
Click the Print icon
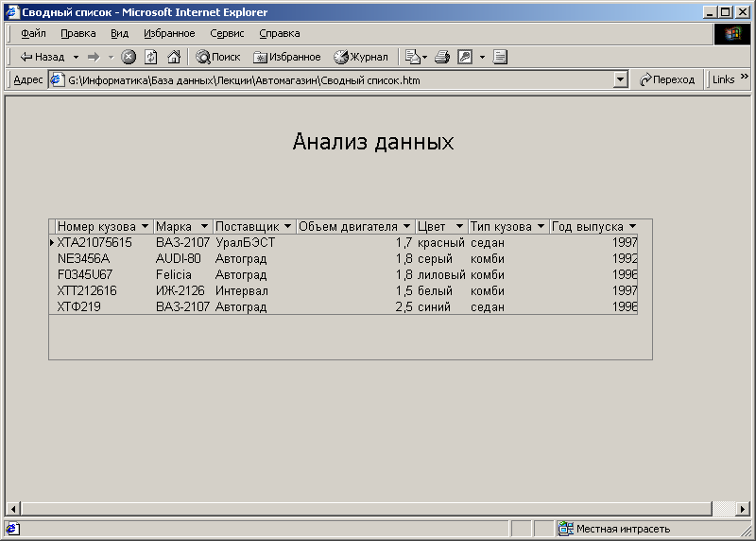[442, 57]
